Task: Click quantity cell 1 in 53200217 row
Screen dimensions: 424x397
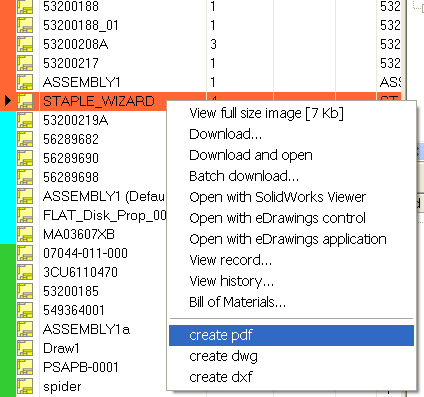Action: click(240, 63)
